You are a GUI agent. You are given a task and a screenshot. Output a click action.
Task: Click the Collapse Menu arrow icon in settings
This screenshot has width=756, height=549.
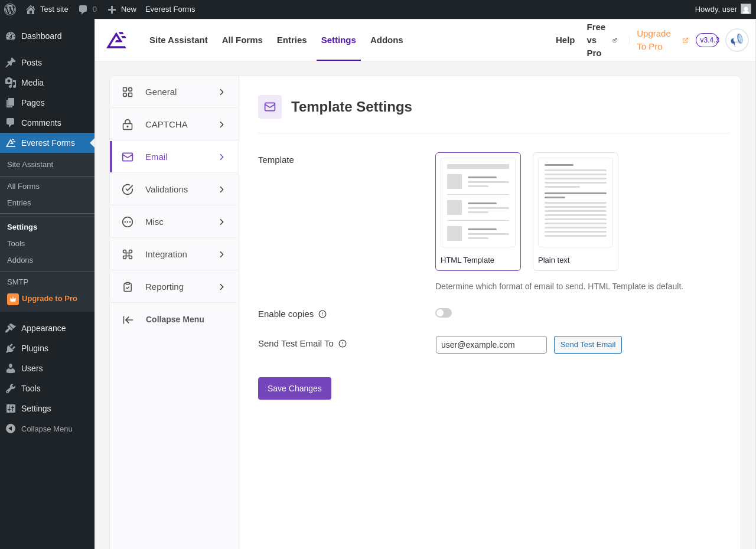coord(128,319)
